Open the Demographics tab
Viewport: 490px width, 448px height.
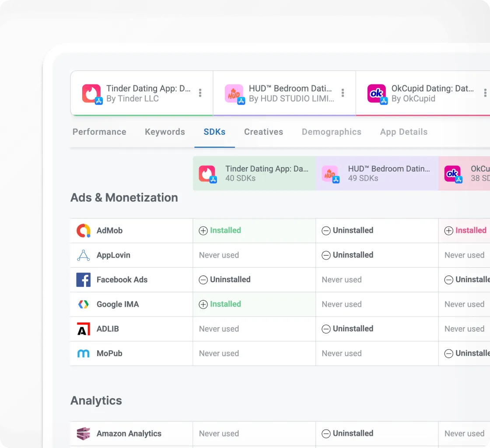[x=331, y=132]
